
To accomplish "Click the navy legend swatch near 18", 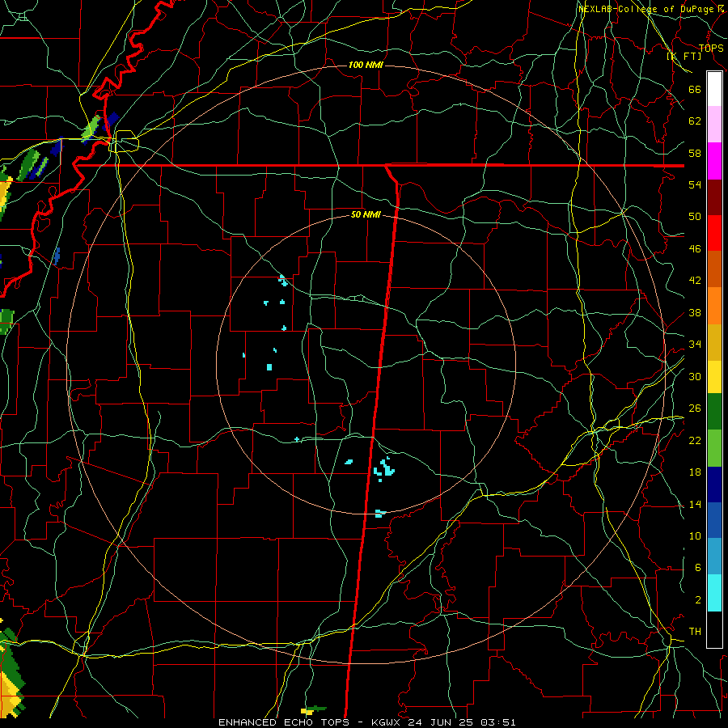I will pyautogui.click(x=714, y=485).
